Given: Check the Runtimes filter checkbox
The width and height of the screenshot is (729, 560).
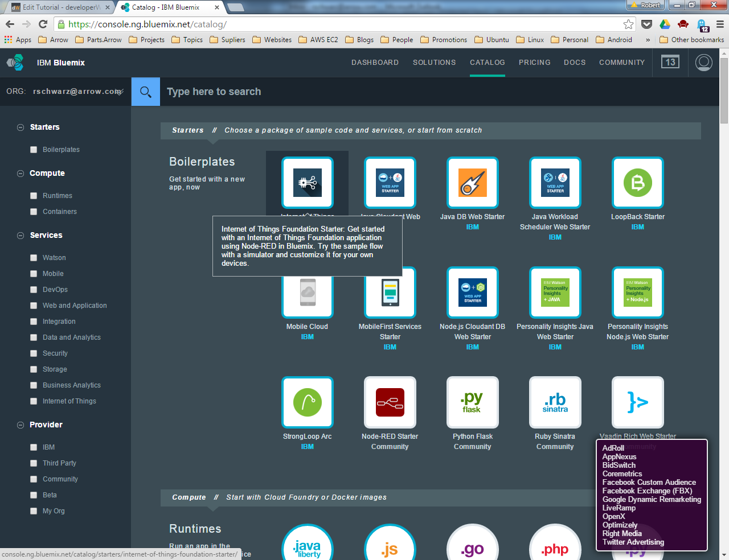Looking at the screenshot, I should [34, 196].
